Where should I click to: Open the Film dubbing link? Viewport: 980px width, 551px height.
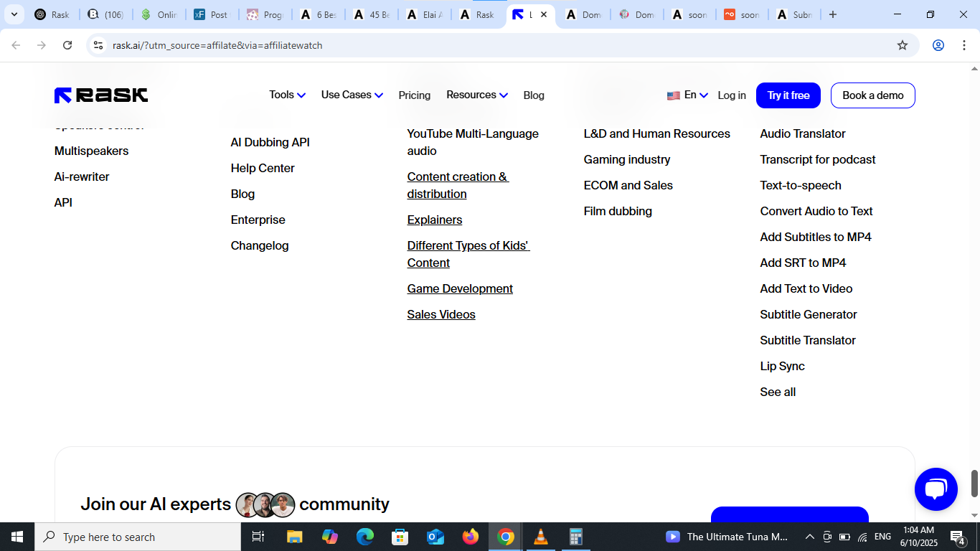pos(618,211)
